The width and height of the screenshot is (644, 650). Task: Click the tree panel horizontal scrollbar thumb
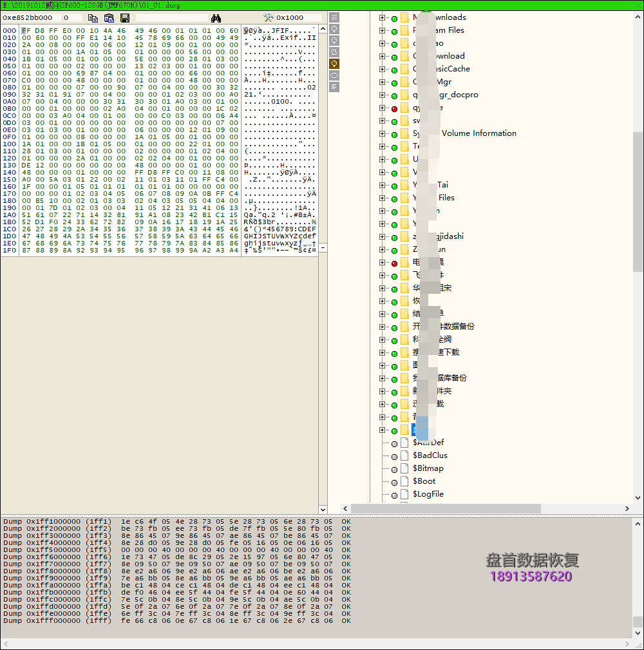click(446, 508)
